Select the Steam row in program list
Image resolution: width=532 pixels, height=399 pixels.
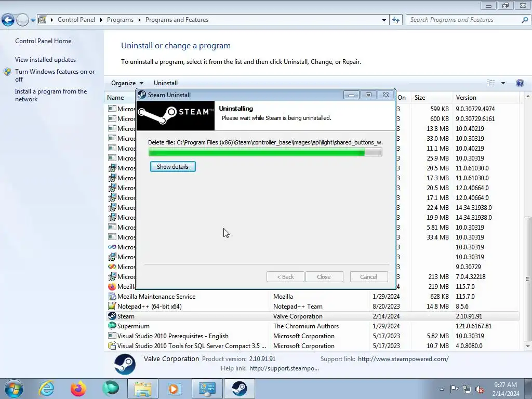tap(313, 316)
